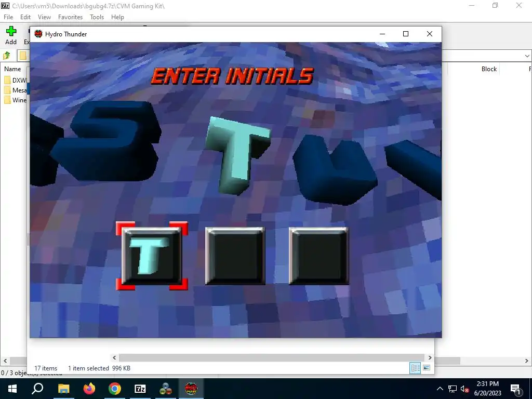Open File Explorer from the taskbar
Image resolution: width=532 pixels, height=399 pixels.
click(63, 389)
